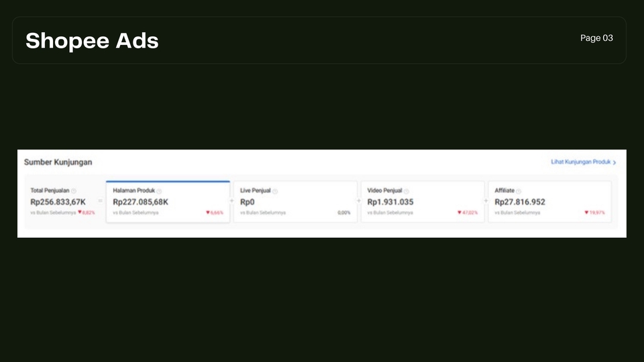
Task: Select the Affiliate tab card
Action: 549,202
